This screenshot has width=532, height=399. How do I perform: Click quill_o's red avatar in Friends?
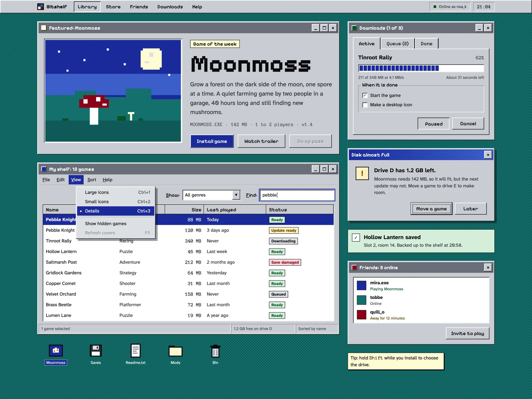click(x=361, y=315)
